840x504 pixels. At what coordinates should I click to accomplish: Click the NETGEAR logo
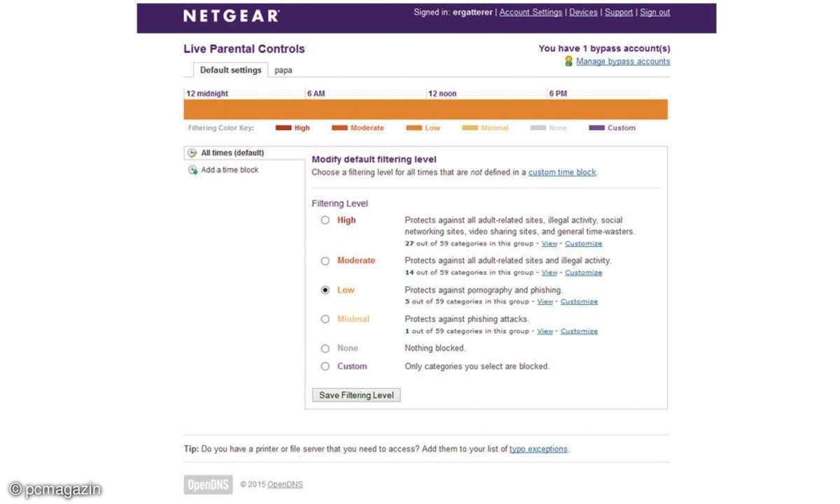tap(231, 15)
